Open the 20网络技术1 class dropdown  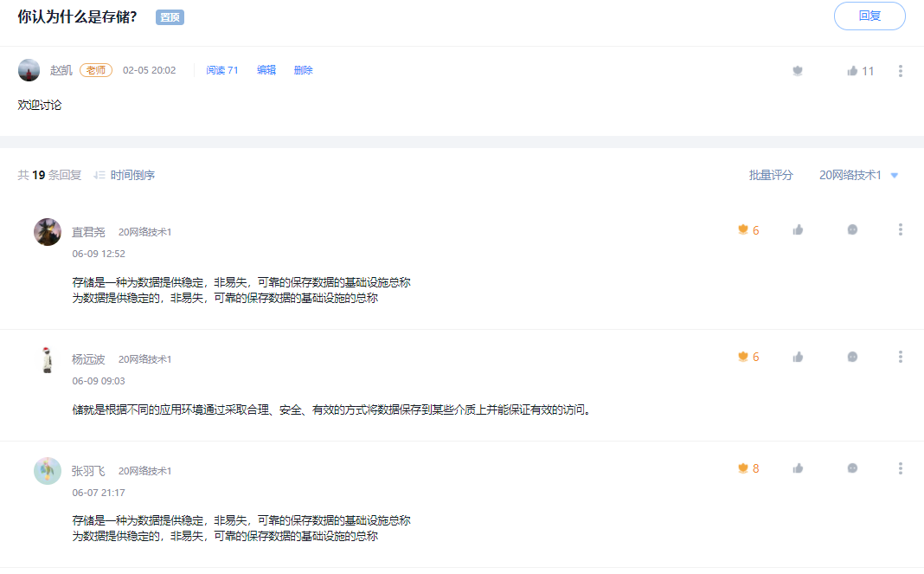(x=854, y=174)
